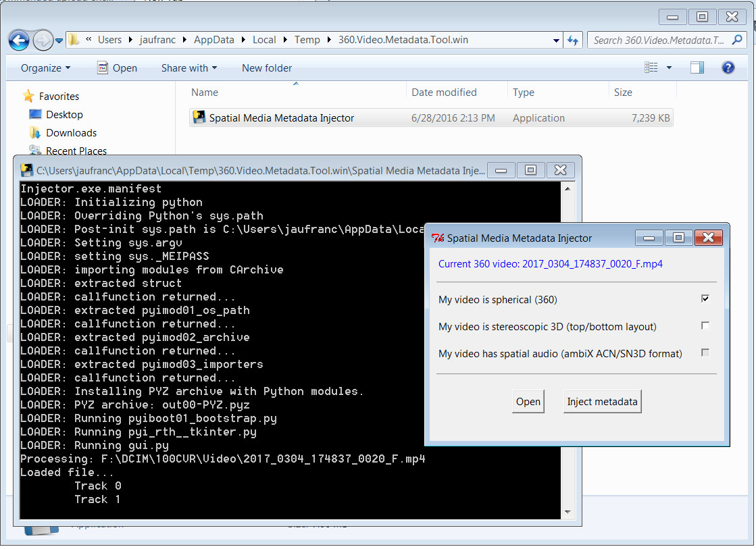The height and width of the screenshot is (549, 756).
Task: Minimize the Spatial Media Metadata Injector dialog
Action: 649,238
